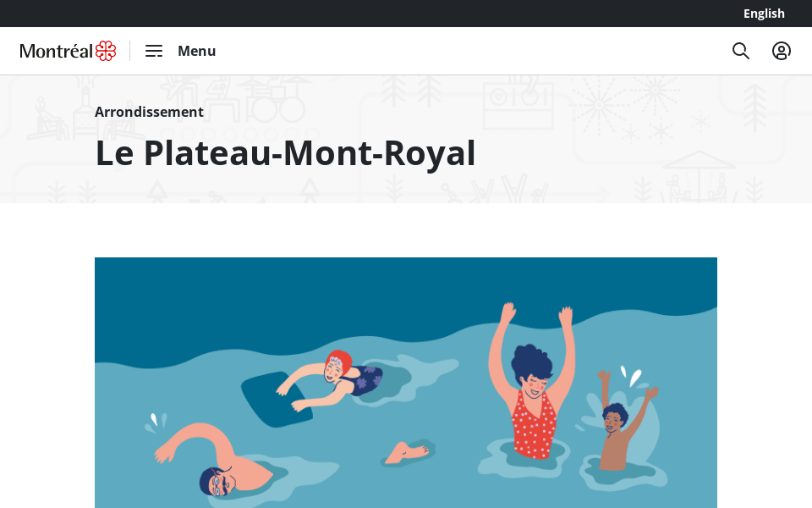
Task: Click the Arrondissement label above the title
Action: tap(149, 112)
